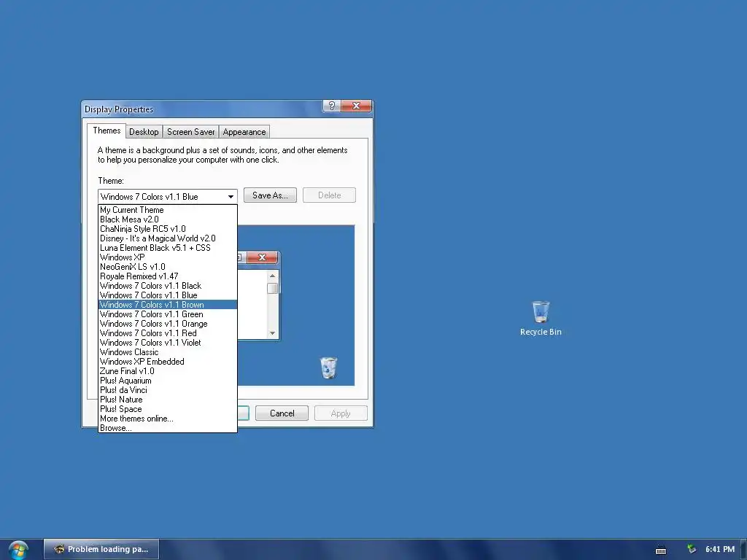Close the Display Properties dialog
The height and width of the screenshot is (560, 747).
pos(356,106)
